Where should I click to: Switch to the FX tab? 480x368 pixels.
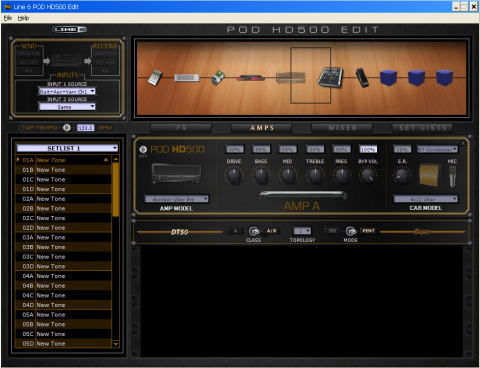click(x=181, y=128)
